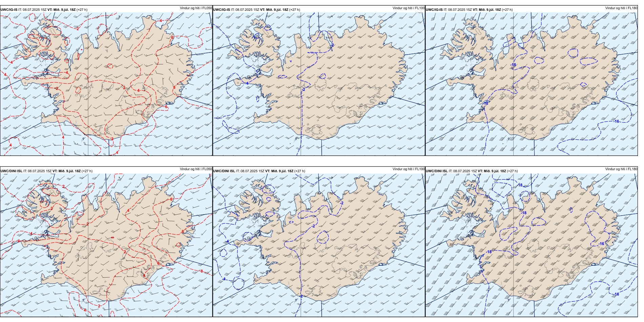Click "Vindur og hiti í FL180" title on IG-IS panel

[621, 8]
